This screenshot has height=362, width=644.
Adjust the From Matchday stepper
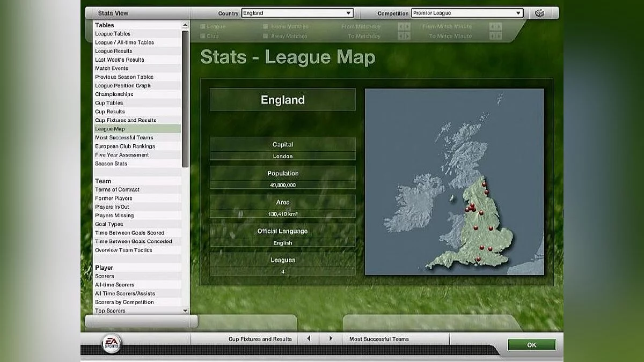point(404,26)
